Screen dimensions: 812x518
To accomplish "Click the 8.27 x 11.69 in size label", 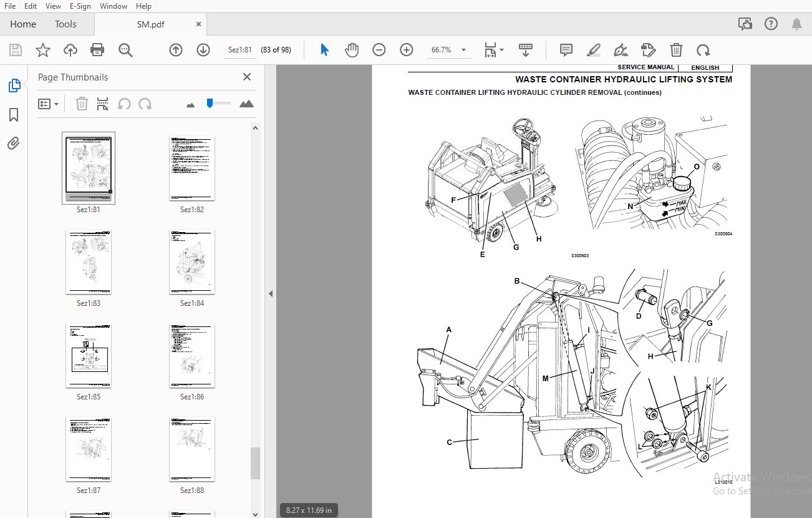I will (309, 510).
